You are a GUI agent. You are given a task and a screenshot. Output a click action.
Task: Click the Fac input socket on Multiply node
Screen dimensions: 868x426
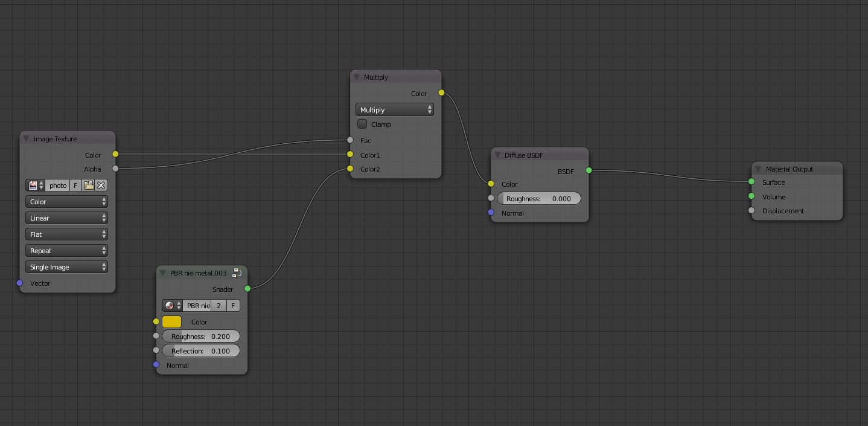tap(350, 140)
